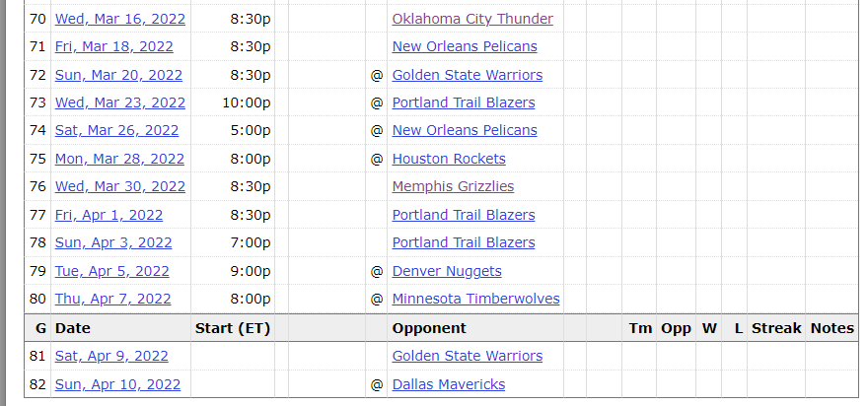Open the Sun, Mar 20, 2022 box score

click(118, 75)
